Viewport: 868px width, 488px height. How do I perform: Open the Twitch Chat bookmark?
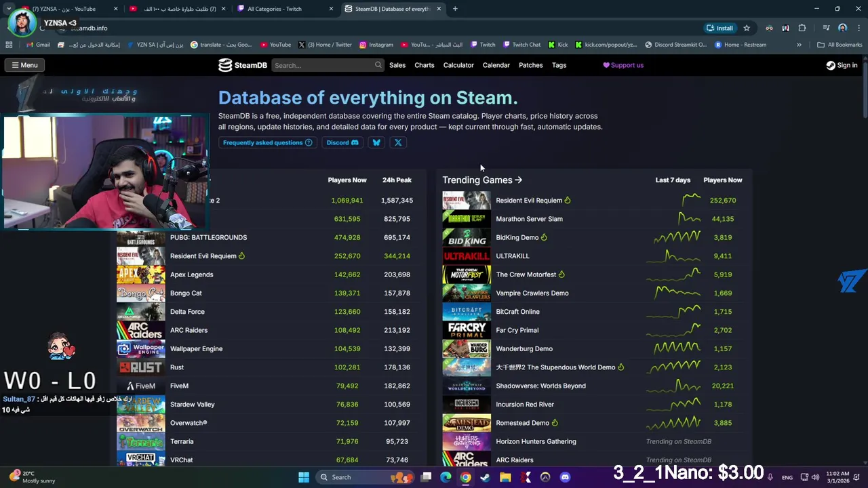(x=521, y=45)
